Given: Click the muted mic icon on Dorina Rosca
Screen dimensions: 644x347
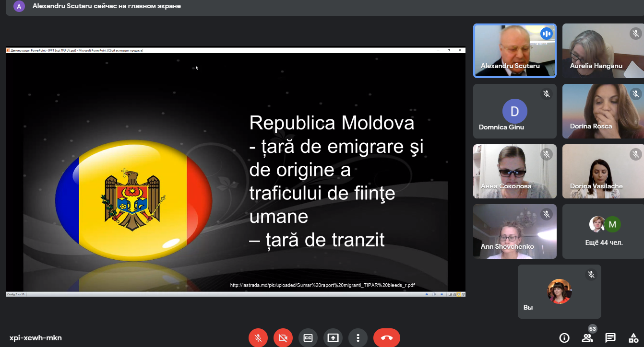Looking at the screenshot, I should pos(636,94).
